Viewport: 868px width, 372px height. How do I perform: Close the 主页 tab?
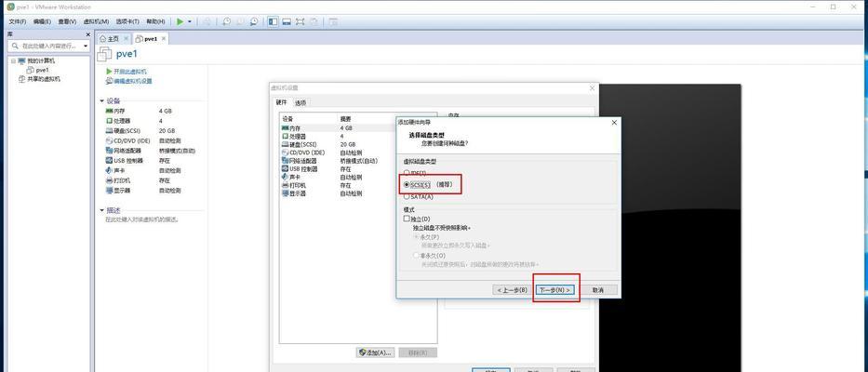point(126,39)
